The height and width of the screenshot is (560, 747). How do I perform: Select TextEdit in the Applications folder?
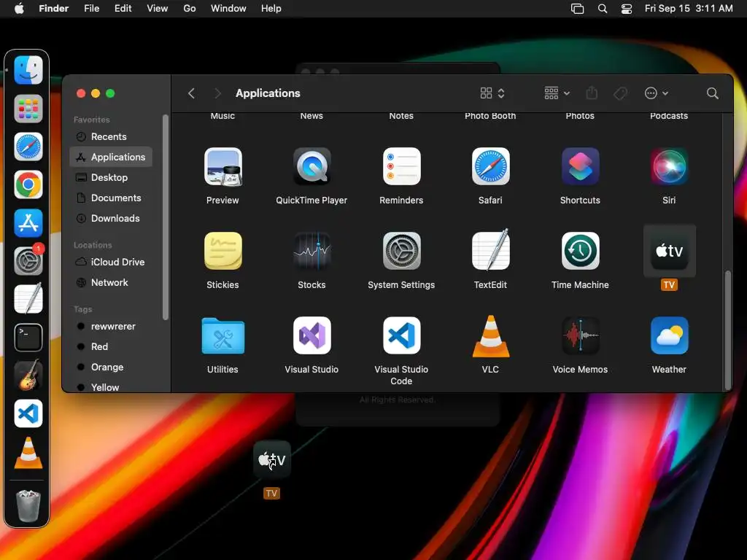tap(490, 250)
